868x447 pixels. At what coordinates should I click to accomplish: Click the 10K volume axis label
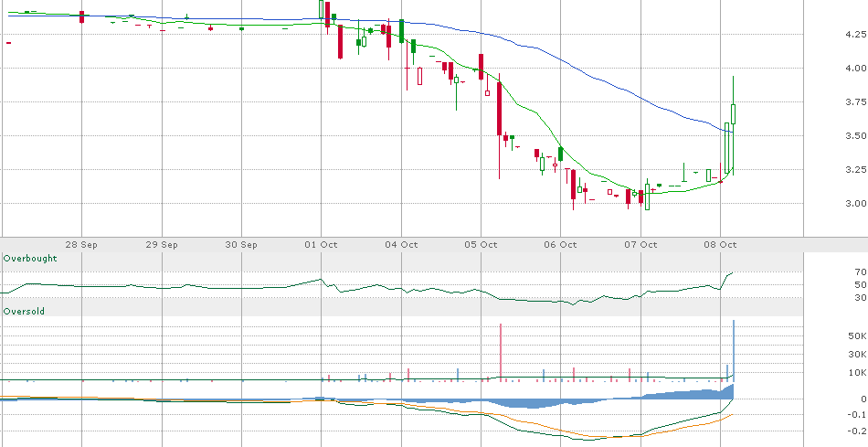[858, 372]
